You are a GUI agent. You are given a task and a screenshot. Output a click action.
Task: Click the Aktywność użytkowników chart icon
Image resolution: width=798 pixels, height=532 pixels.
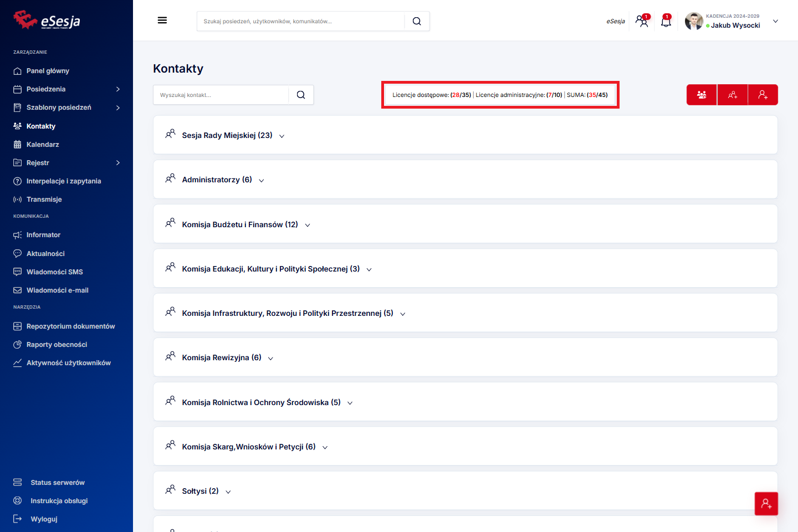tap(17, 363)
